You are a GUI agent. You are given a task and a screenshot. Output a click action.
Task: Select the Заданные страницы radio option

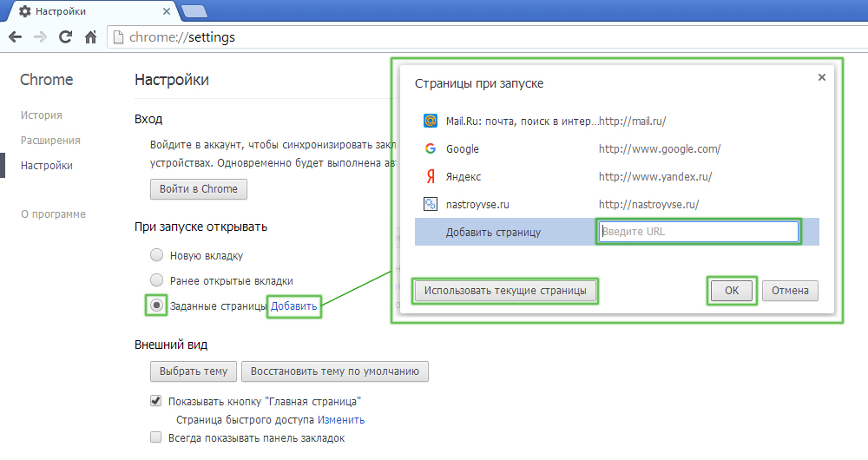coord(156,305)
